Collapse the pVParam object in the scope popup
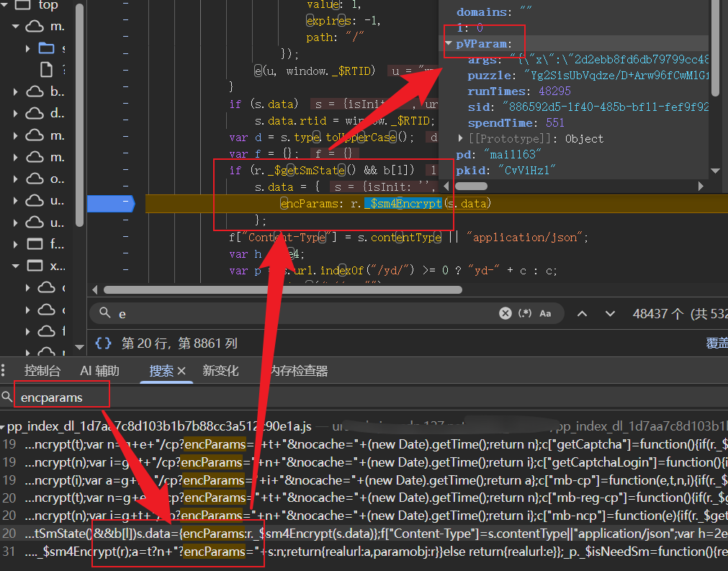 [449, 43]
